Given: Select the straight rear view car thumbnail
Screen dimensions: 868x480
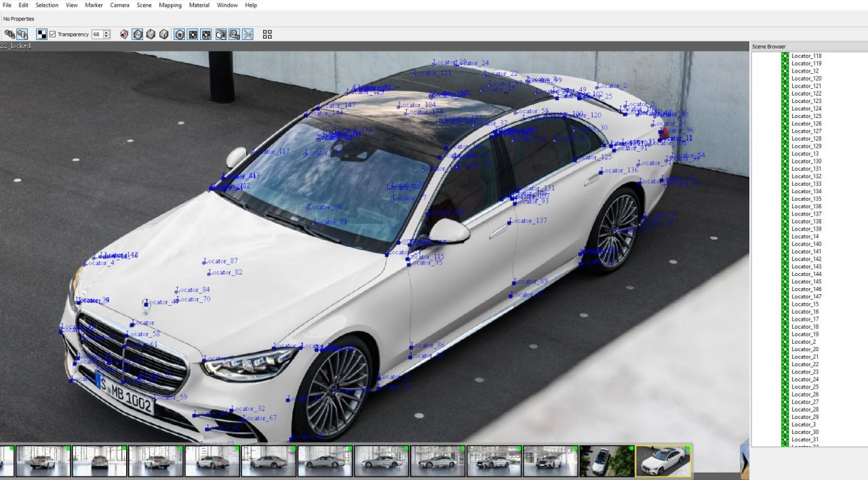Looking at the screenshot, I should pos(100,461).
